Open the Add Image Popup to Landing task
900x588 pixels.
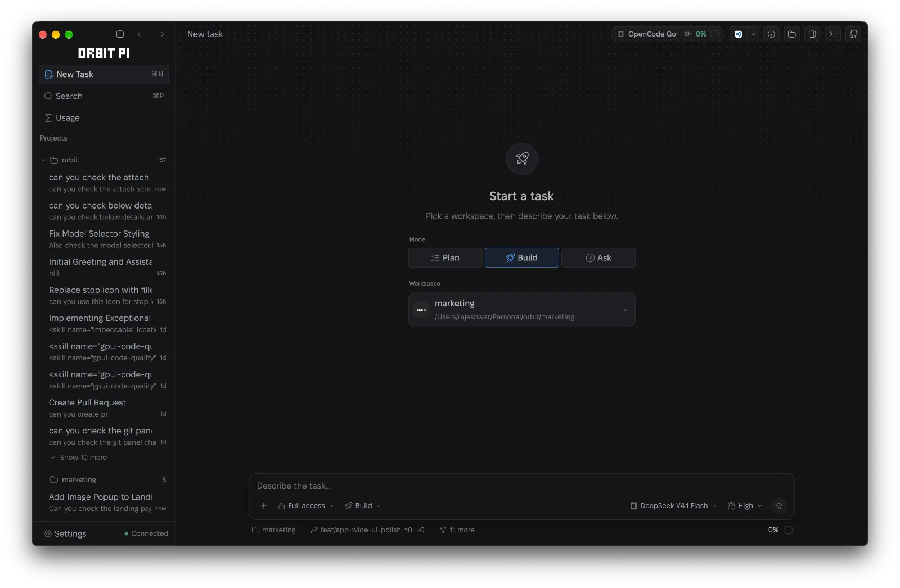(107, 503)
